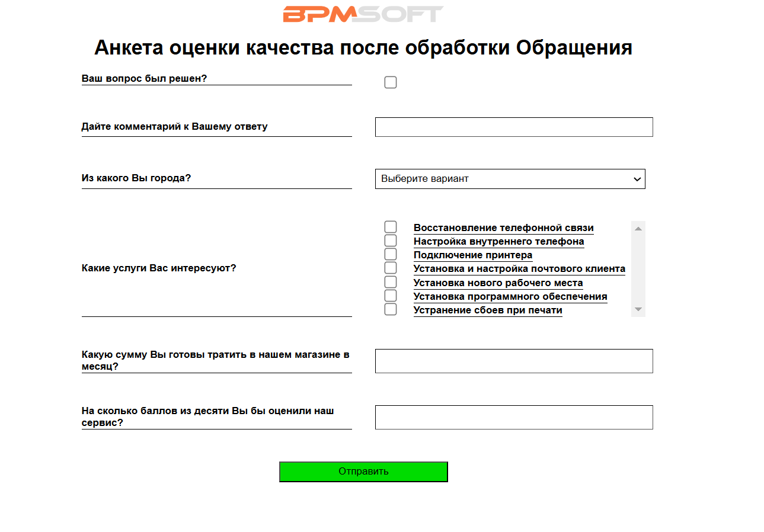Click the question text 'Из какого Вы города?'

tap(136, 178)
